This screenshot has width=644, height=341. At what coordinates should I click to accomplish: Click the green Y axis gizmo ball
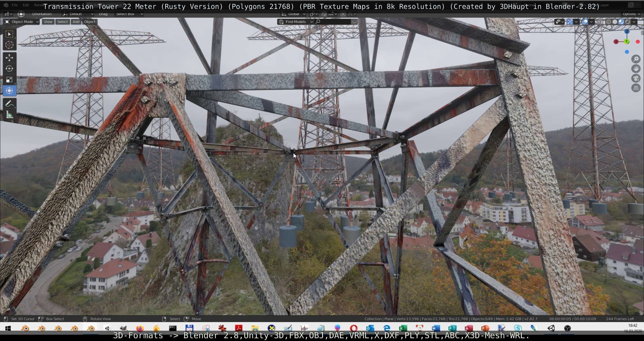tap(627, 42)
